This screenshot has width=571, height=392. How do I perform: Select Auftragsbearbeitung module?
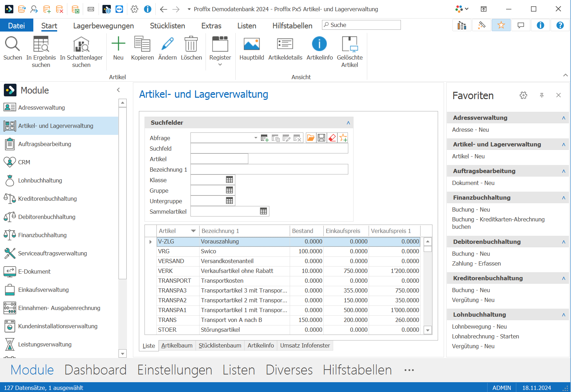(59, 144)
